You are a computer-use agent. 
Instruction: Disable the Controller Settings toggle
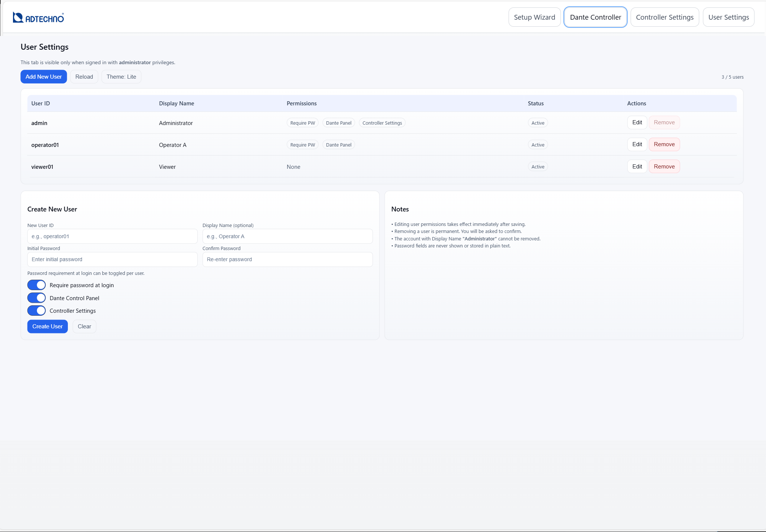[36, 311]
